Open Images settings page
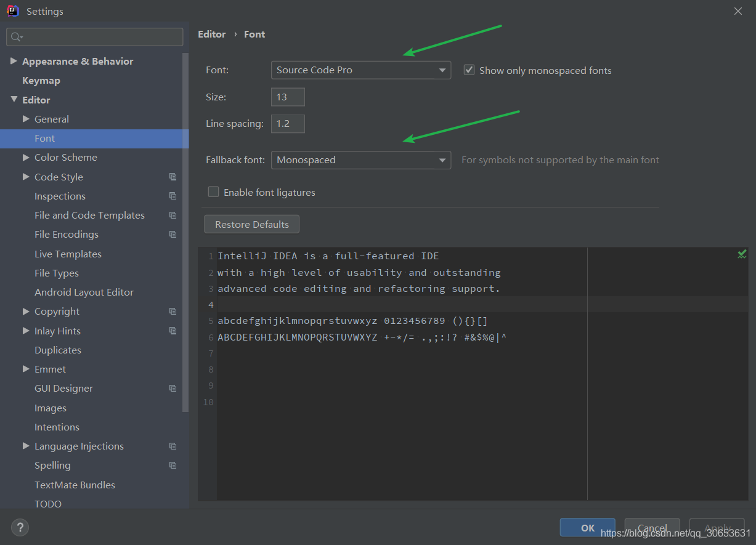Viewport: 756px width, 545px height. click(51, 408)
